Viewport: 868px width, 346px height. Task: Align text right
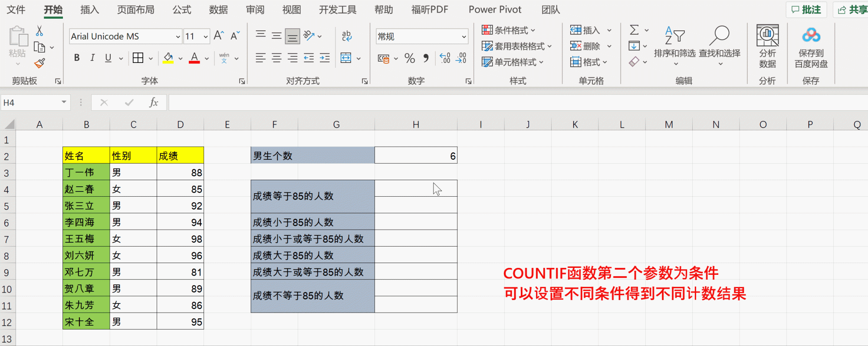click(293, 58)
